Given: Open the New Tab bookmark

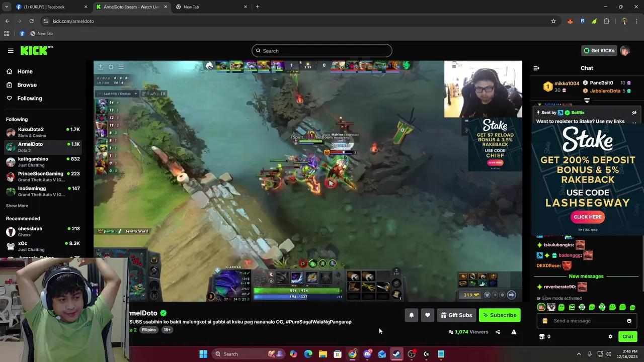Looking at the screenshot, I should click(x=41, y=34).
